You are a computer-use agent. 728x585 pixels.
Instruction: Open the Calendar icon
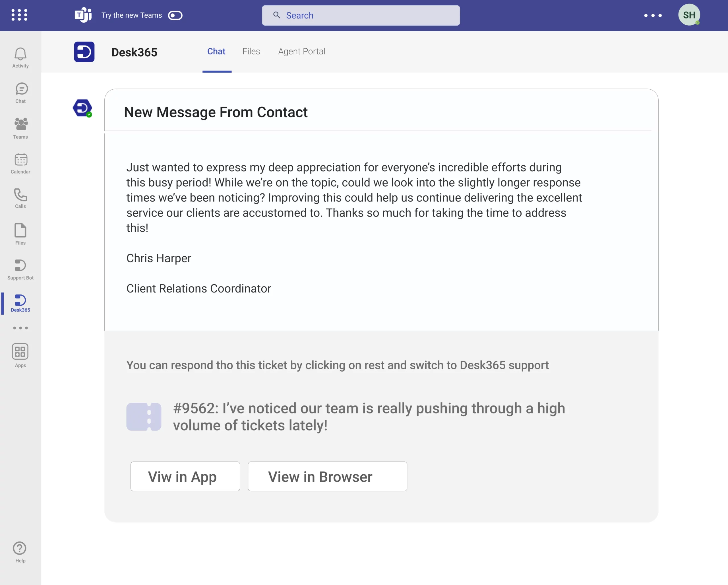(20, 164)
